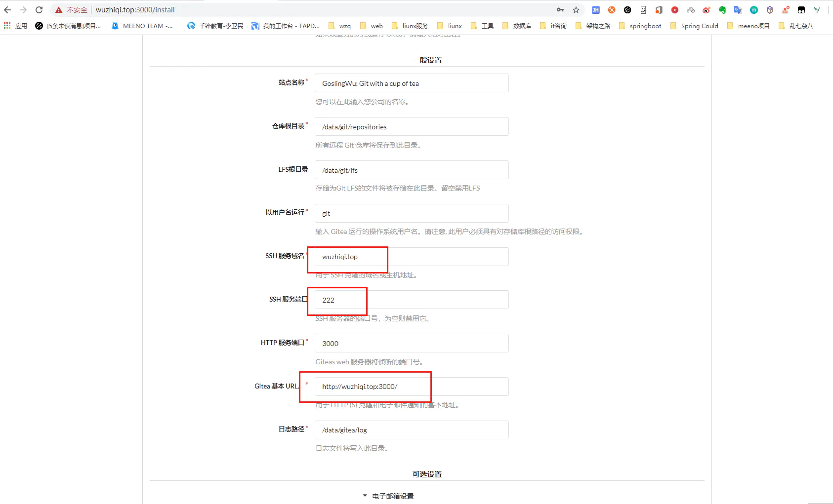Image resolution: width=833 pixels, height=504 pixels.
Task: Open the 我的工作台 - TAPD bookmark
Action: pos(286,26)
